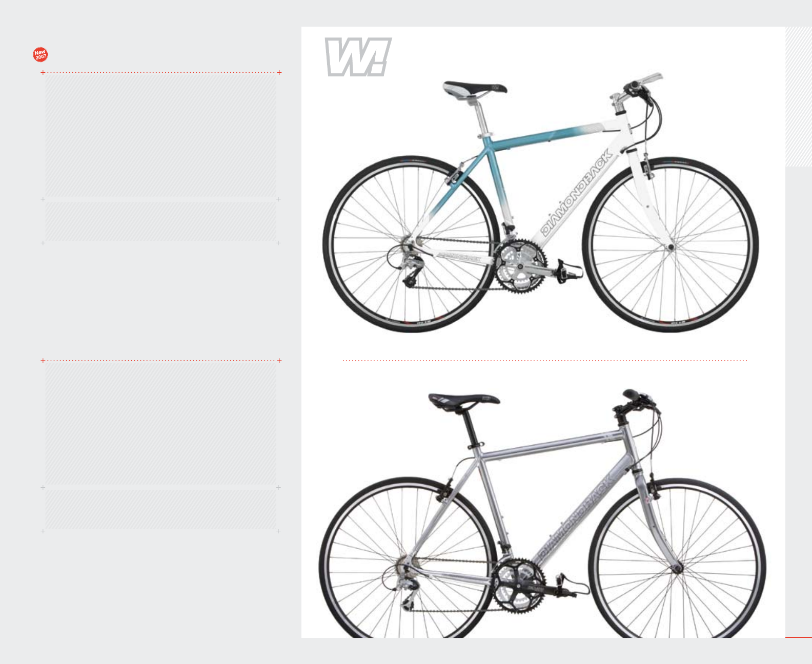Click the Diamondback lettering on the teal bike's down tube

tap(577, 193)
